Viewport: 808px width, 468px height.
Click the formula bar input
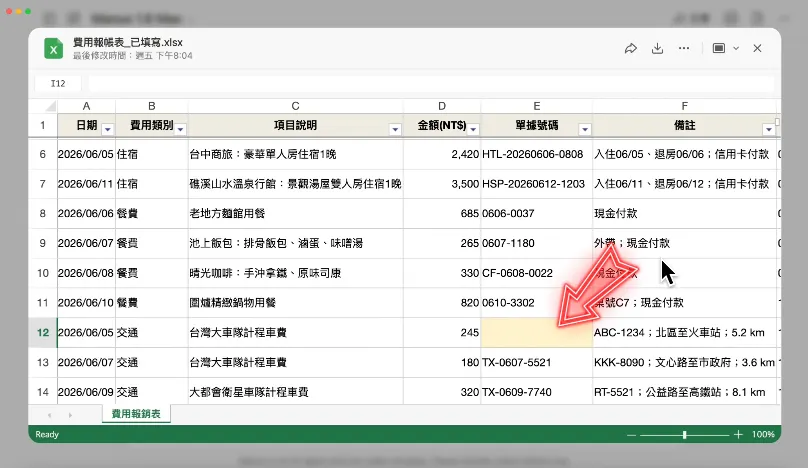431,83
